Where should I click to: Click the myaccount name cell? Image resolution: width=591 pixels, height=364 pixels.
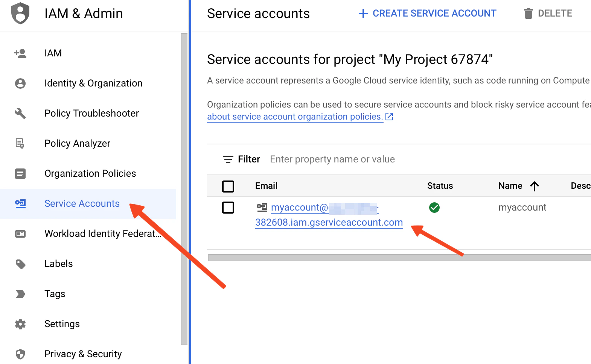[x=522, y=207]
